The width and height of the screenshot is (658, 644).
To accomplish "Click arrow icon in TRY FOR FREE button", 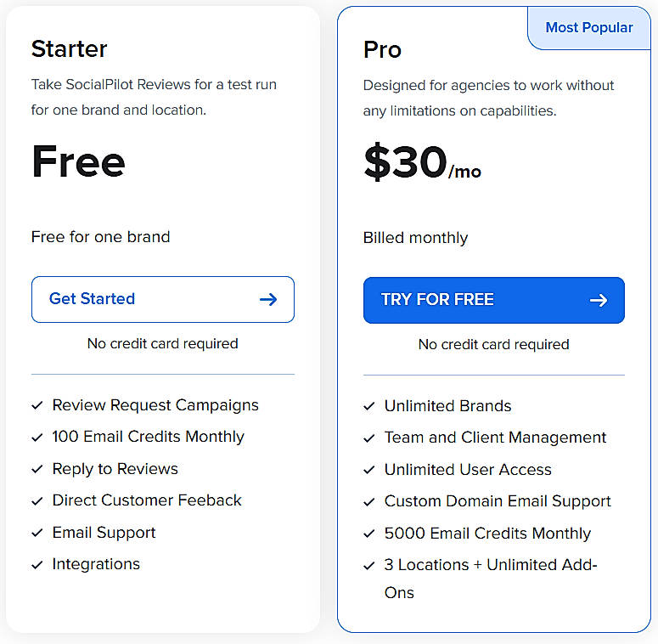I will [599, 300].
